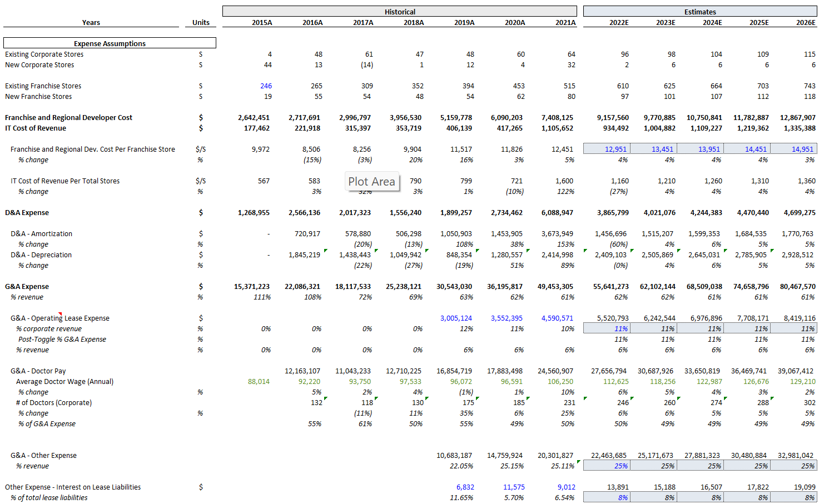
Task: Click the Years column label
Action: [x=91, y=22]
